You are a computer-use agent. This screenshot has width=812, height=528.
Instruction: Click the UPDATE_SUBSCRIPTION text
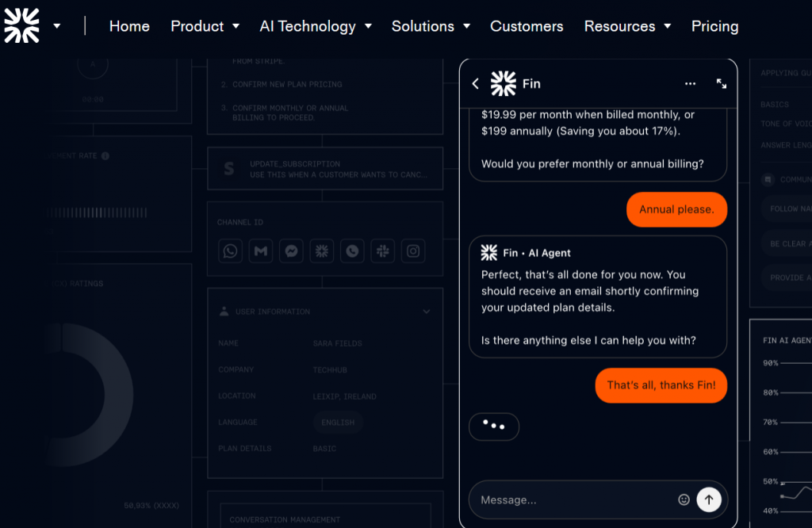(295, 163)
